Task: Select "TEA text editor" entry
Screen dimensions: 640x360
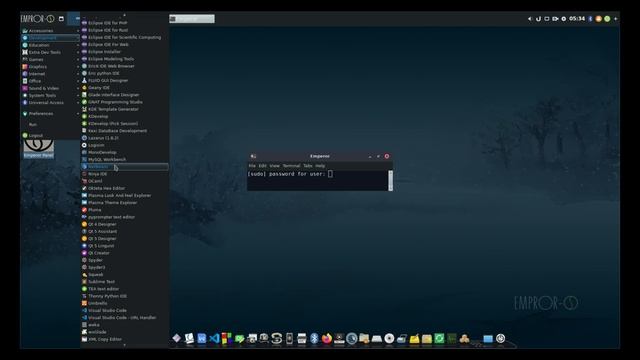Action: 124,289
